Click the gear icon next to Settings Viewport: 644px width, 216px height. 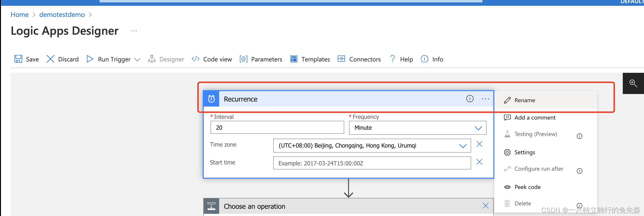[507, 152]
